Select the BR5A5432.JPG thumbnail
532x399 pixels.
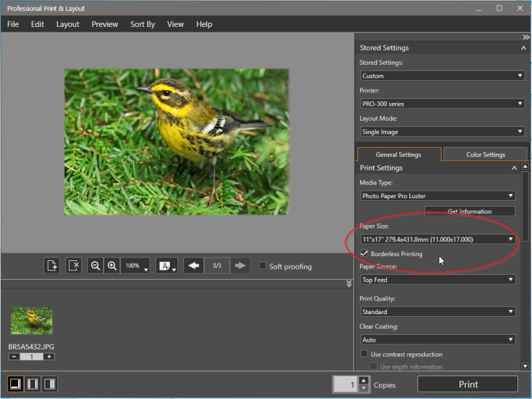tap(31, 321)
